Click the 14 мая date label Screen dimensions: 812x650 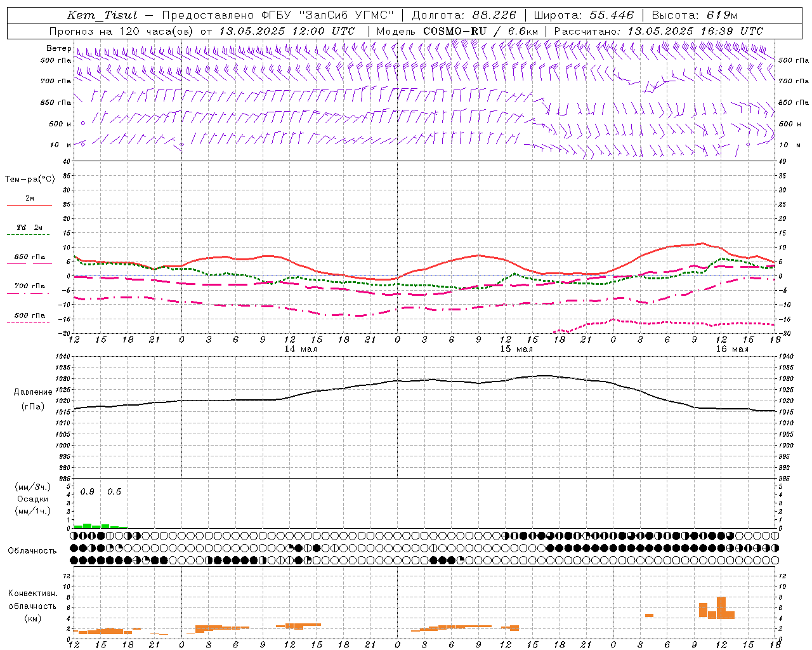(301, 349)
